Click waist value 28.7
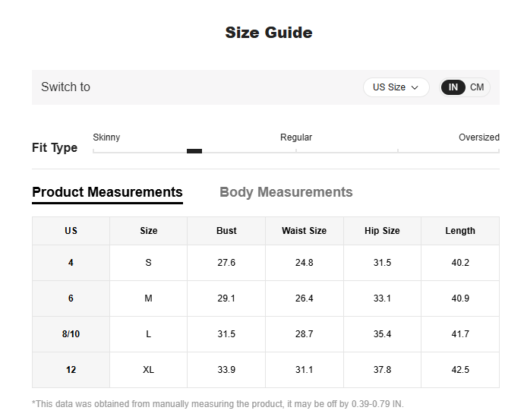524x420 pixels. click(304, 334)
